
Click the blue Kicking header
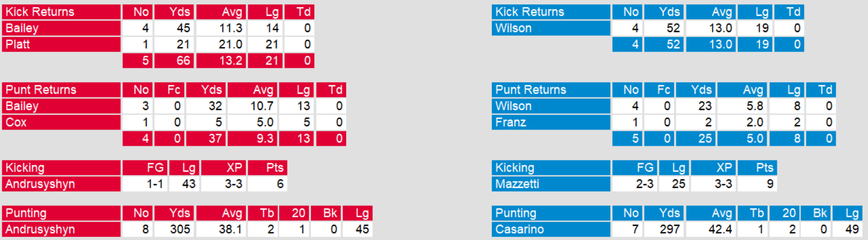pos(515,168)
